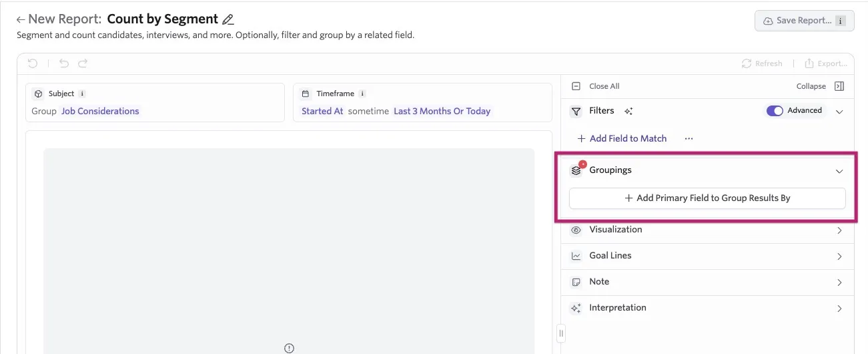Click the warning icon in the chart placeholder

pyautogui.click(x=289, y=348)
